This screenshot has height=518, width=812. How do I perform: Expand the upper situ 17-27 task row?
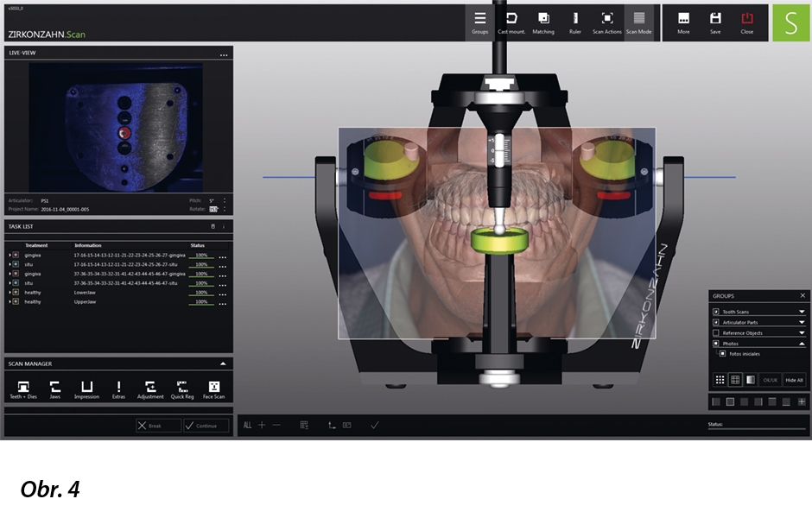pos(10,264)
